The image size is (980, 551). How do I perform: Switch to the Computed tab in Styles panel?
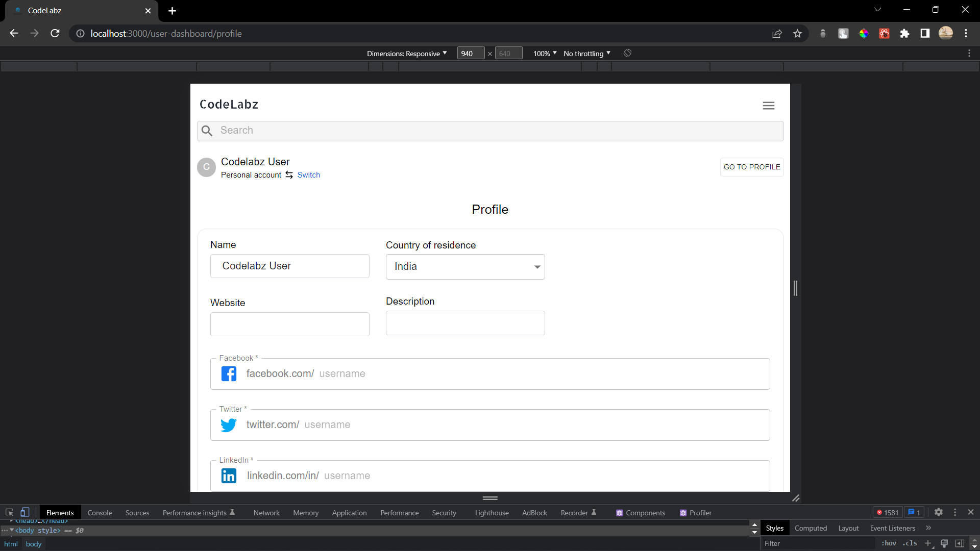811,528
